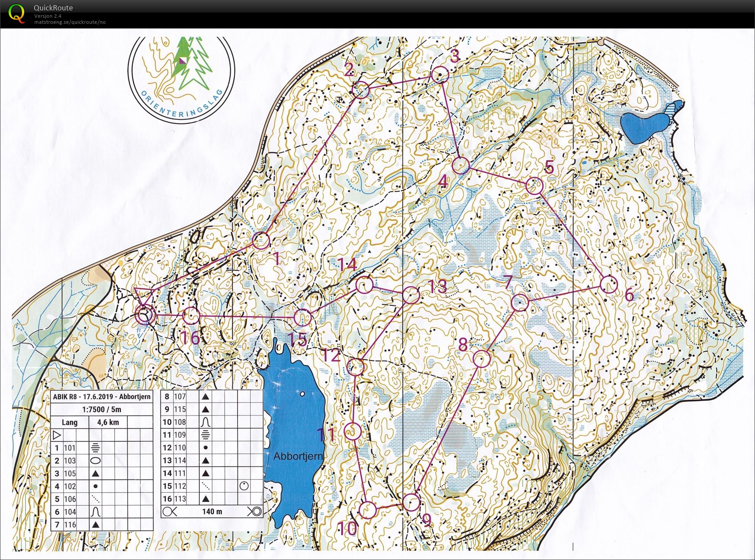The width and height of the screenshot is (755, 560).
Task: Click control circle 3 on the map
Action: [440, 75]
